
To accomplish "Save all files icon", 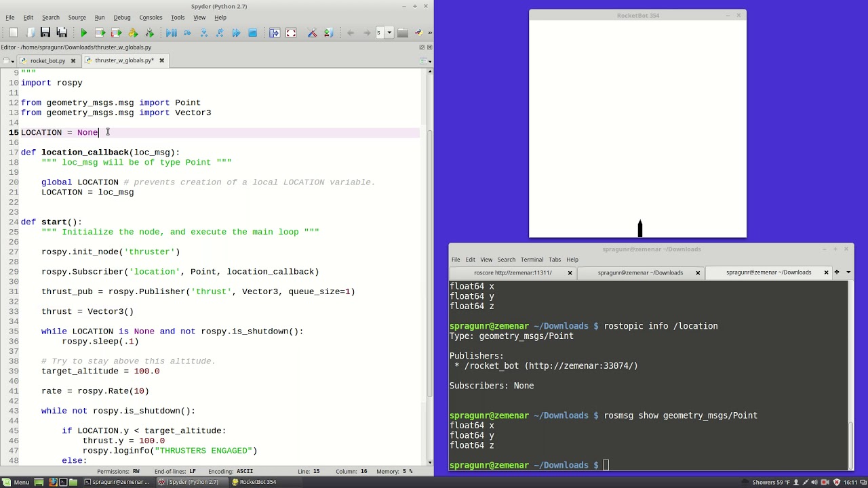I will pos(62,33).
